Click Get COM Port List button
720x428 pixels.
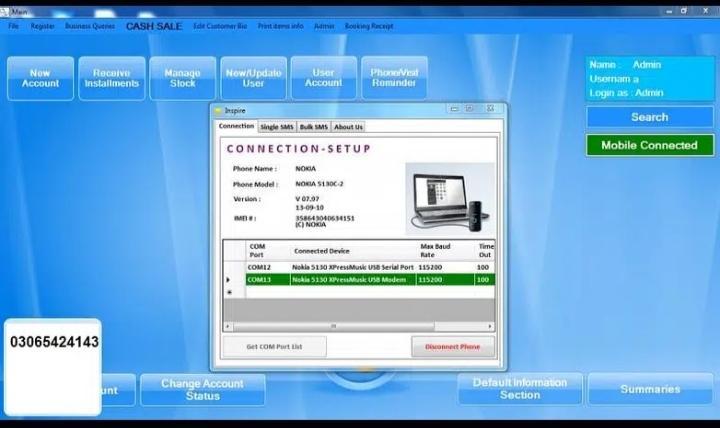pyautogui.click(x=274, y=347)
